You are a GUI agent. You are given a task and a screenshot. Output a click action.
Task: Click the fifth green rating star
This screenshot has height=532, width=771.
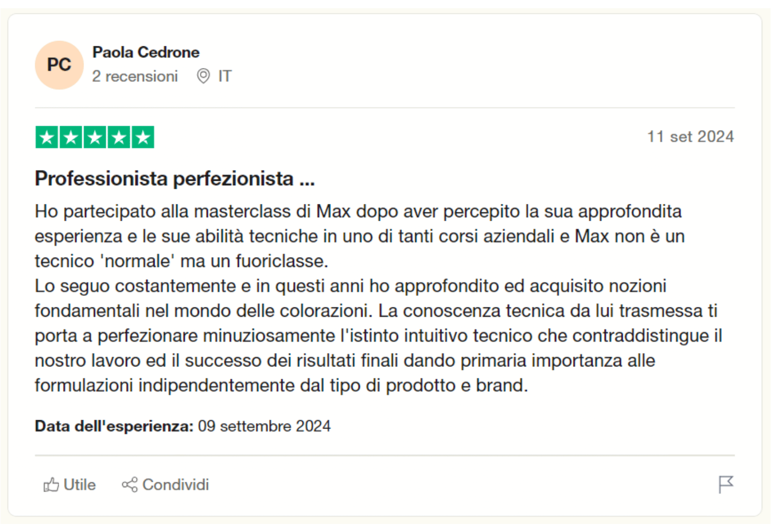click(143, 137)
